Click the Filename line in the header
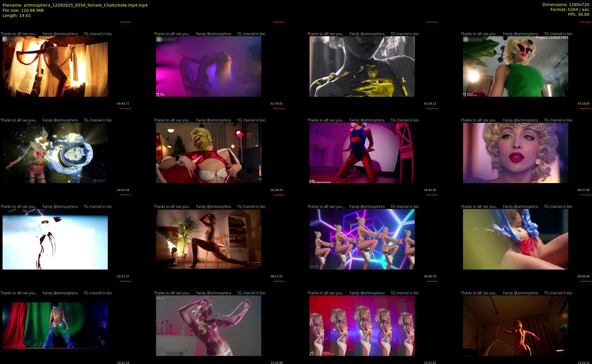The height and width of the screenshot is (364, 592). click(75, 5)
